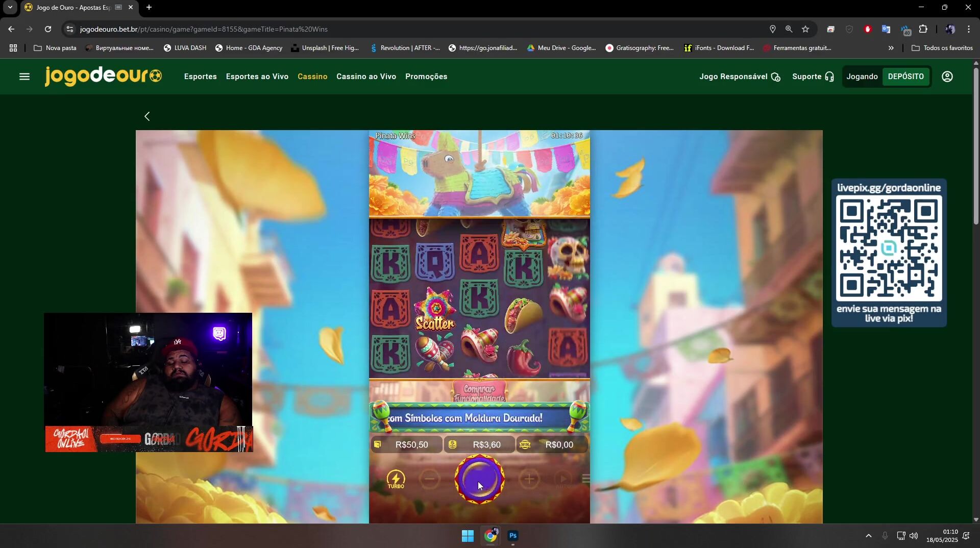The width and height of the screenshot is (980, 548).
Task: Open the Chrome three-dot menu
Action: click(969, 29)
